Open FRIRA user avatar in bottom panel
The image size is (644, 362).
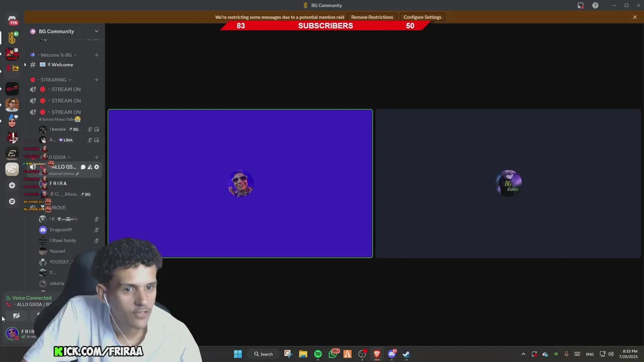click(x=12, y=333)
